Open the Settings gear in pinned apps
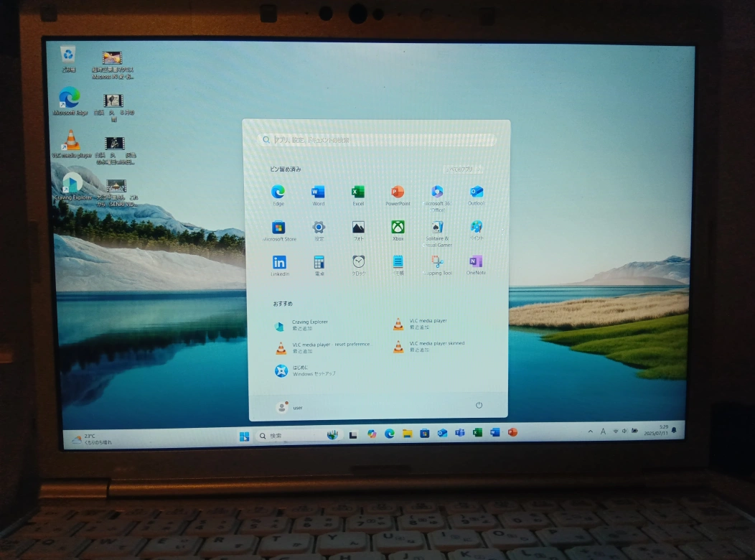This screenshot has width=755, height=560. 319,228
